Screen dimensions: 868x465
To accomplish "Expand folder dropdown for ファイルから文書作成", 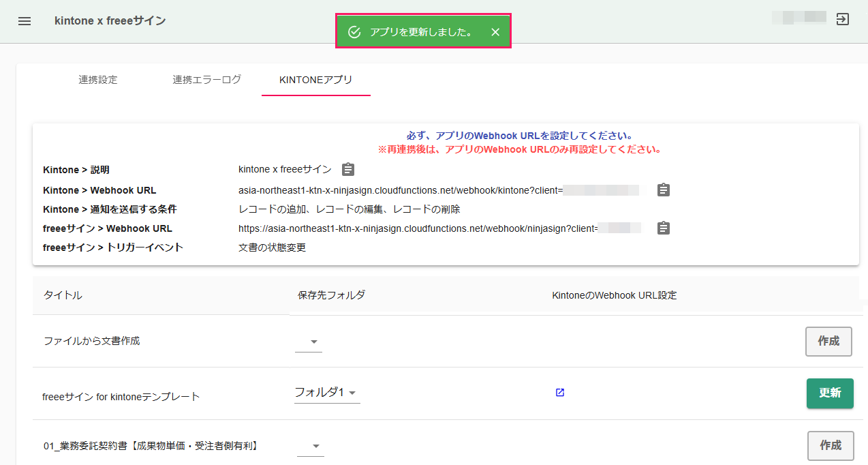I will coord(309,342).
